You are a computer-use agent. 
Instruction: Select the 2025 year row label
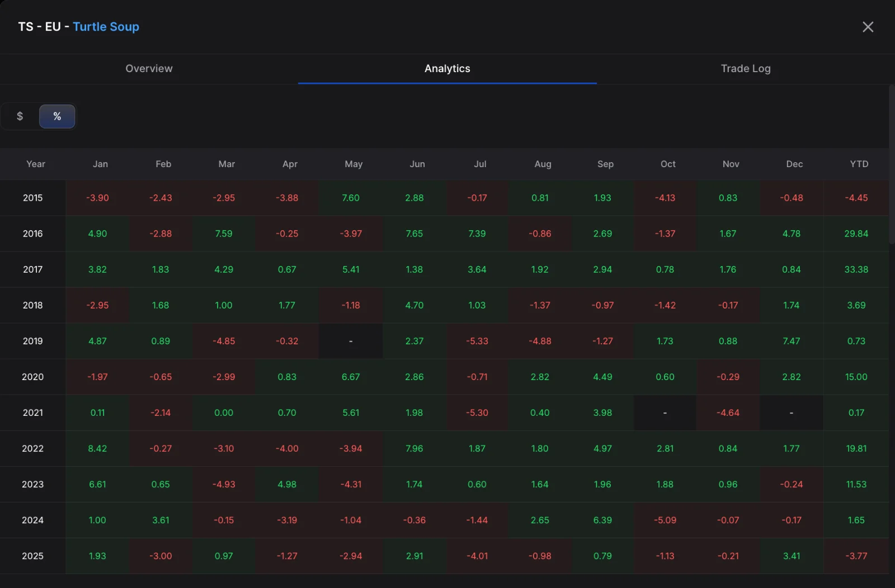click(x=32, y=556)
